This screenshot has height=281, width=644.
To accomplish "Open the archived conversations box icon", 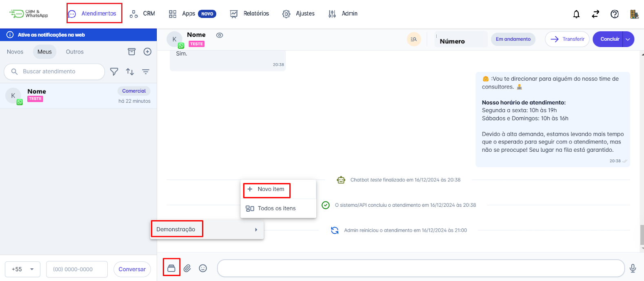I will (x=131, y=52).
